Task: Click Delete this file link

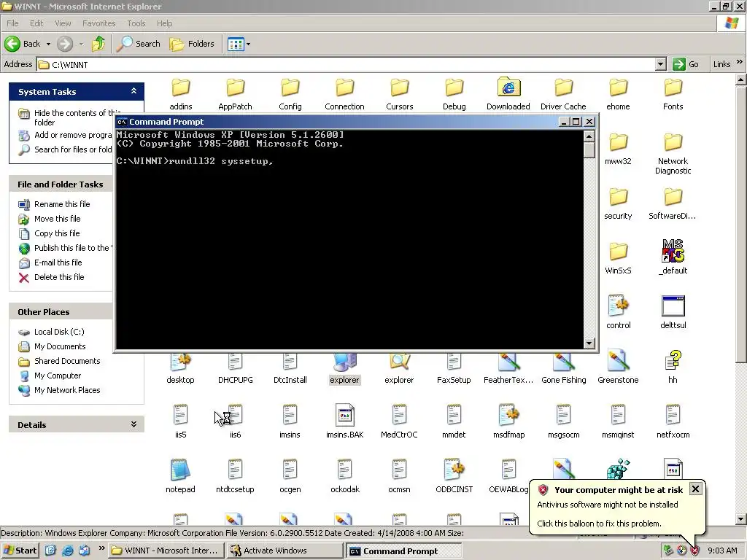Action: pyautogui.click(x=59, y=277)
